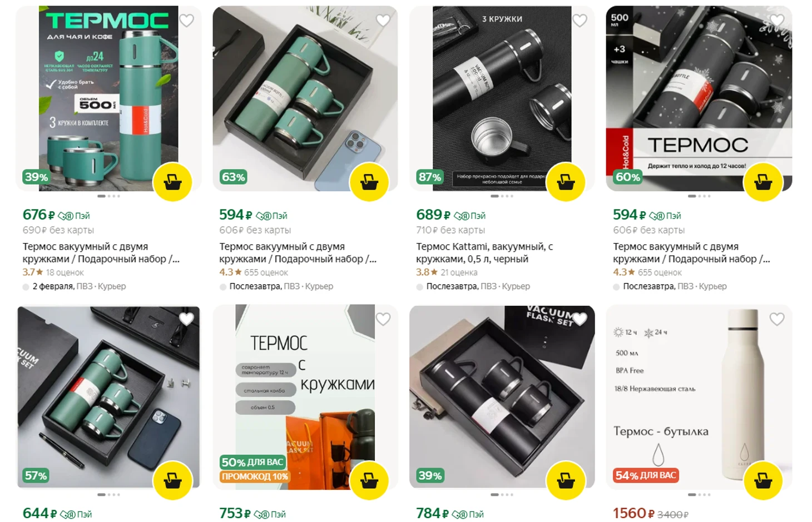The image size is (812, 522).
Task: Add the 753₽ orange thermos to cart
Action: 369,480
